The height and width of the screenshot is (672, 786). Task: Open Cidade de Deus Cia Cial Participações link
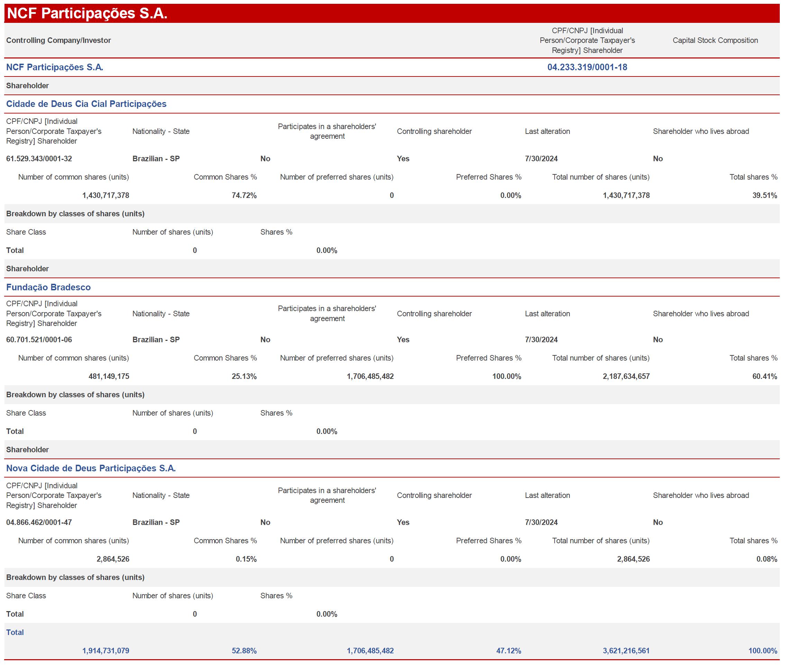point(86,104)
